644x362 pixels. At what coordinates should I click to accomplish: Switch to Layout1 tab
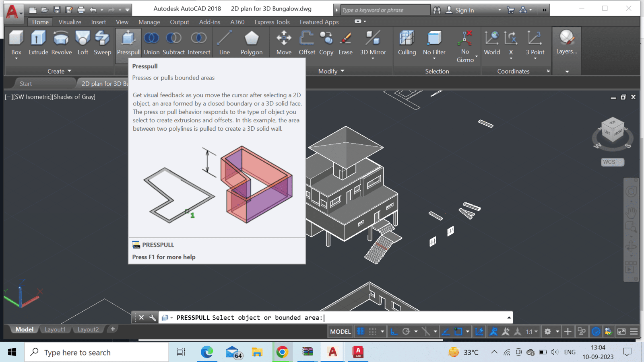pyautogui.click(x=55, y=329)
